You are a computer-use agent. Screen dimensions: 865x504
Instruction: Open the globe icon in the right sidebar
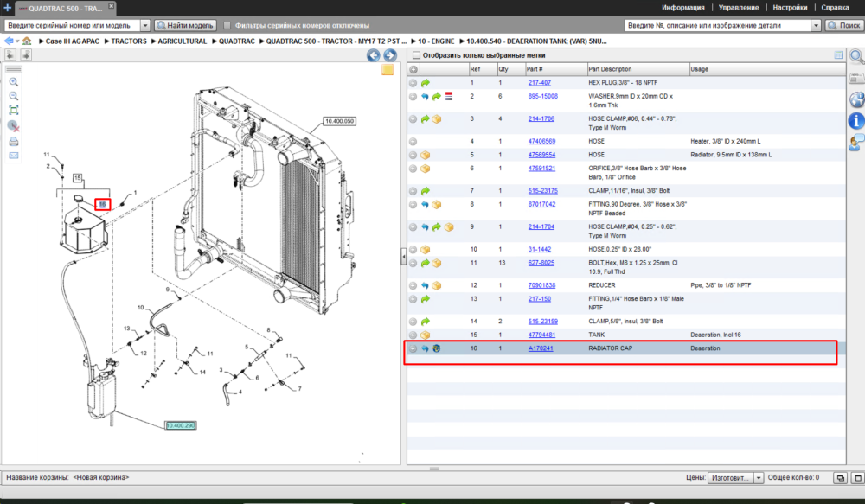point(856,99)
